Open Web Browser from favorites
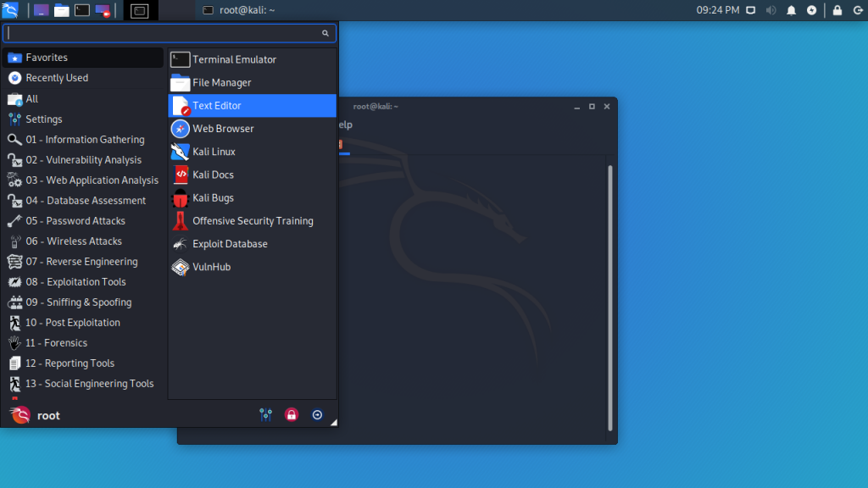The height and width of the screenshot is (488, 868). point(252,129)
